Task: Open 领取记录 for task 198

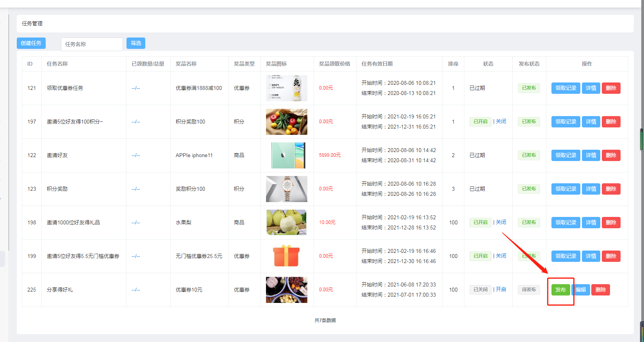Action: [566, 222]
